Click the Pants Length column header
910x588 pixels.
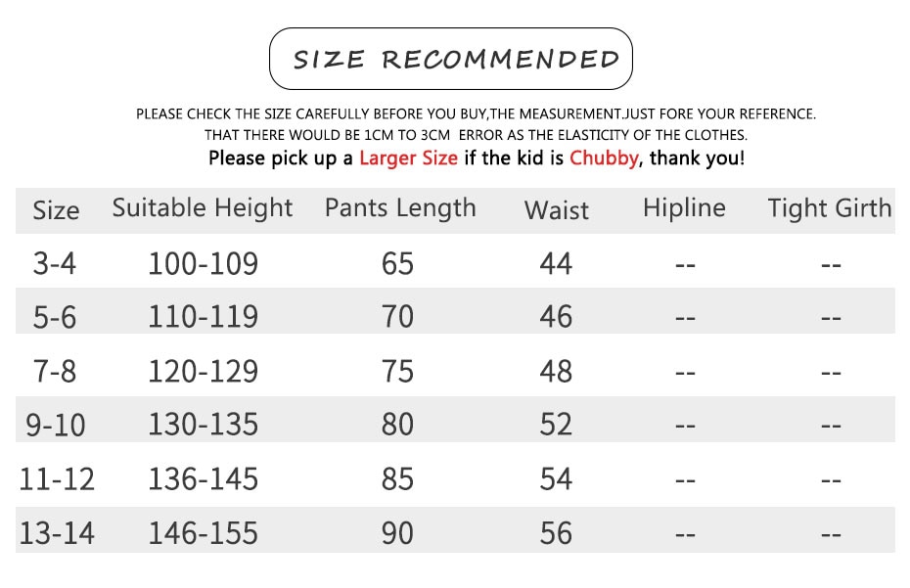click(x=400, y=208)
